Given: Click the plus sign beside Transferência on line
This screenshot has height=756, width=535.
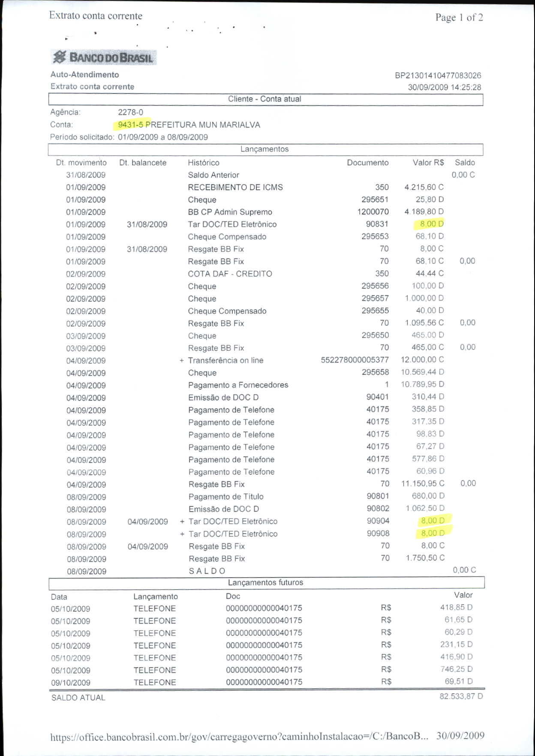Looking at the screenshot, I should coord(182,361).
